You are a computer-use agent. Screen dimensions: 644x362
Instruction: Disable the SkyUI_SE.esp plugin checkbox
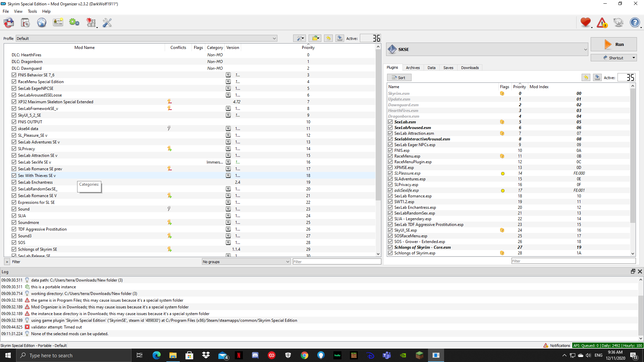pos(390,230)
